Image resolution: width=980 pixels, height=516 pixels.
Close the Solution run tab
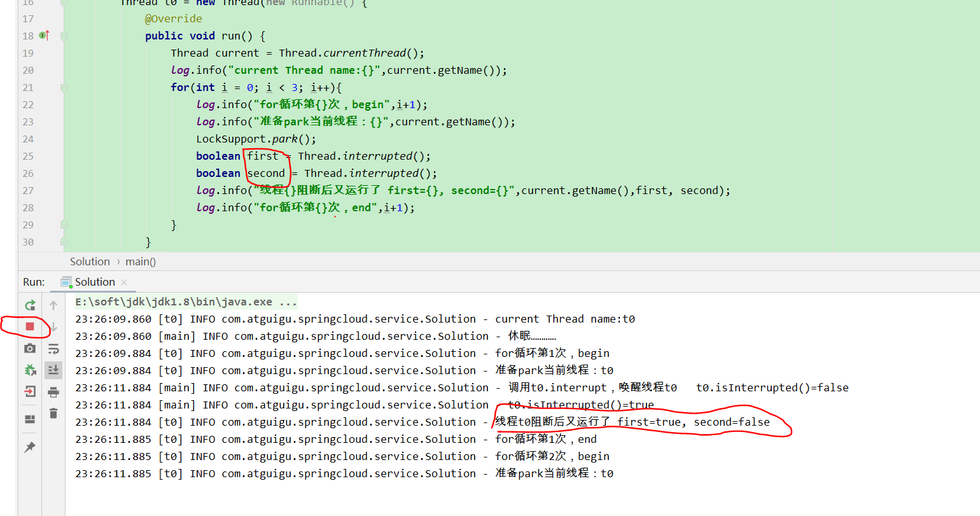pyautogui.click(x=123, y=282)
